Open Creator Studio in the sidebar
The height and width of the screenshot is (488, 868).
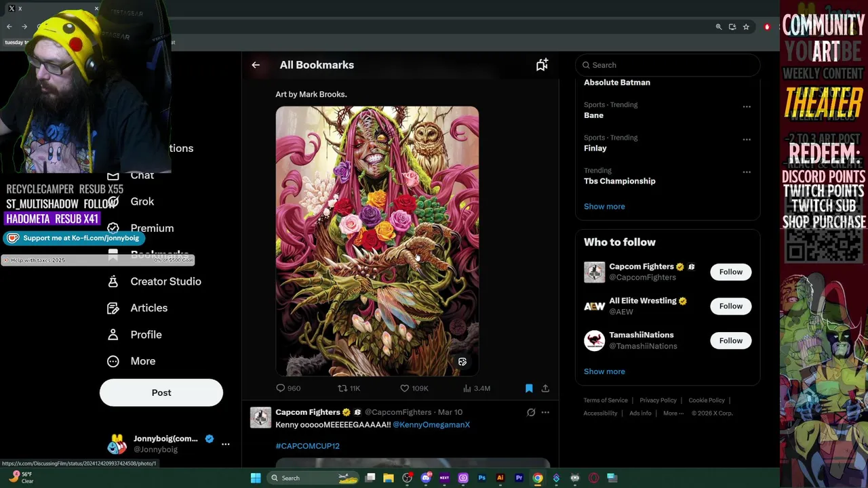165,281
